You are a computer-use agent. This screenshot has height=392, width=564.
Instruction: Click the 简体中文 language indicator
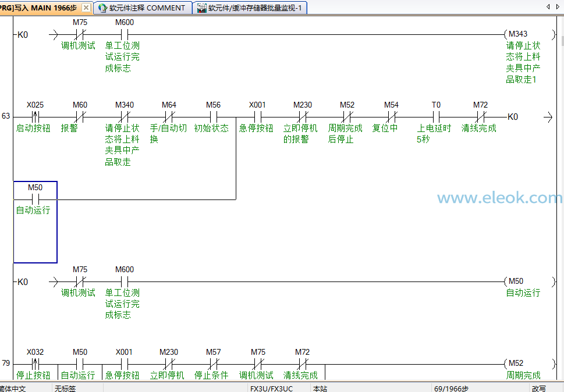click(13, 389)
